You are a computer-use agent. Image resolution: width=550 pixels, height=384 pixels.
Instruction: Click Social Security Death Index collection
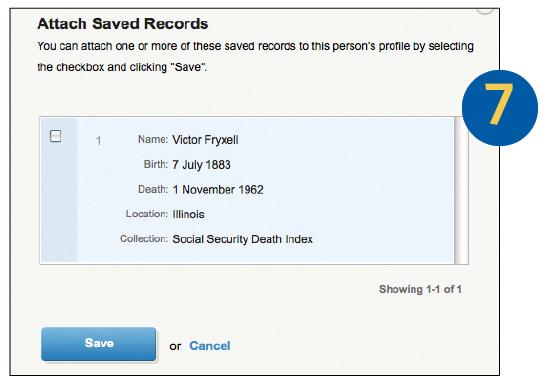click(x=242, y=239)
